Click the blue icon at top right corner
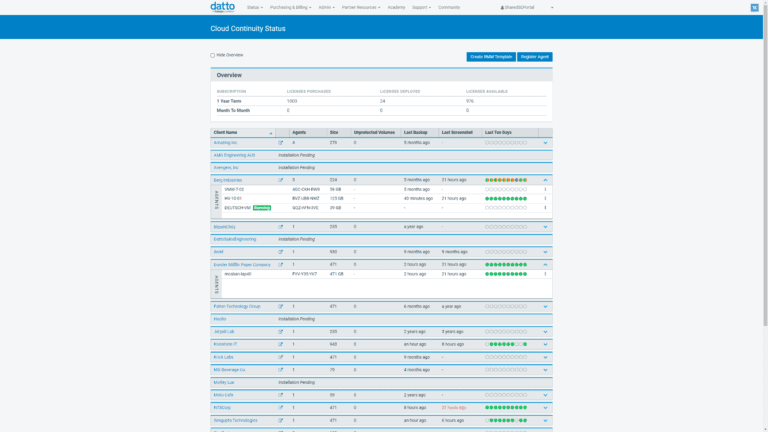The image size is (768, 432). click(x=754, y=7)
